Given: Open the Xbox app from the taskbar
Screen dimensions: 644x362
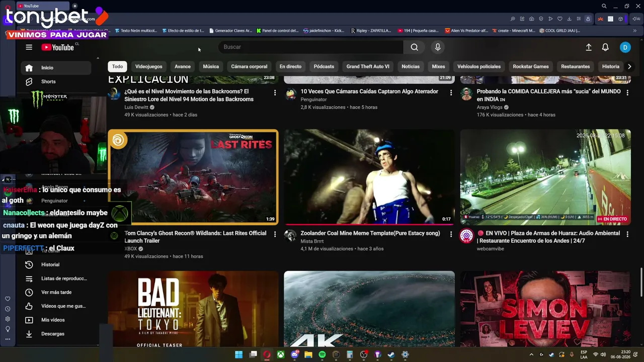Looking at the screenshot, I should [x=281, y=354].
